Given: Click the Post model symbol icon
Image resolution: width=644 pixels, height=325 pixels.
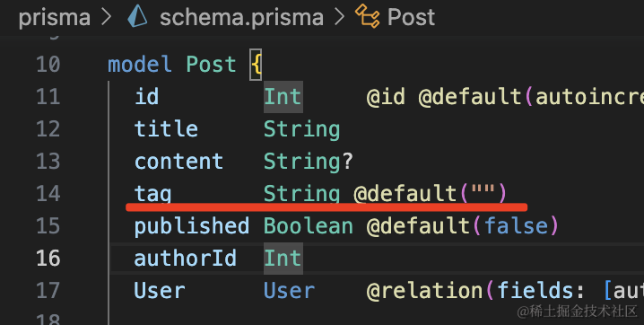Looking at the screenshot, I should click(367, 16).
